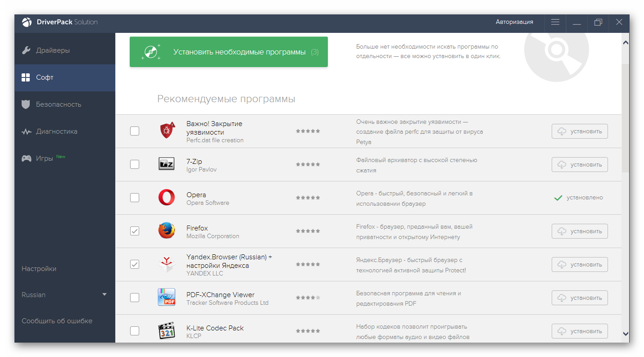Click установить button for Firefox

pos(580,231)
